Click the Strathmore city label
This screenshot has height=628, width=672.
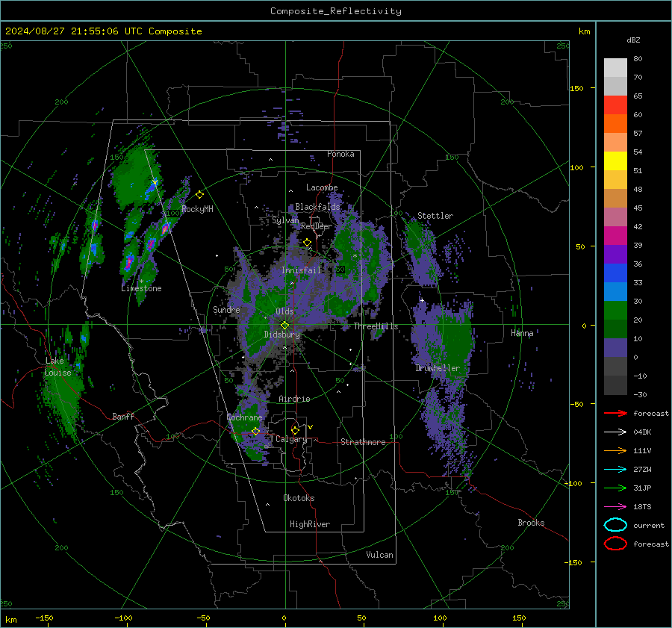(x=363, y=442)
